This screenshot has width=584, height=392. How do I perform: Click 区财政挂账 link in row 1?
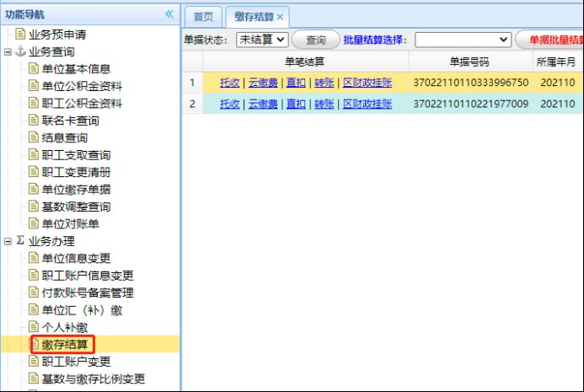coord(367,83)
